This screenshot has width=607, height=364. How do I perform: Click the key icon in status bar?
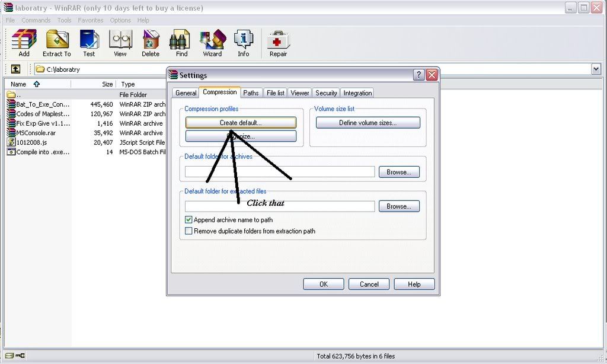(x=20, y=356)
